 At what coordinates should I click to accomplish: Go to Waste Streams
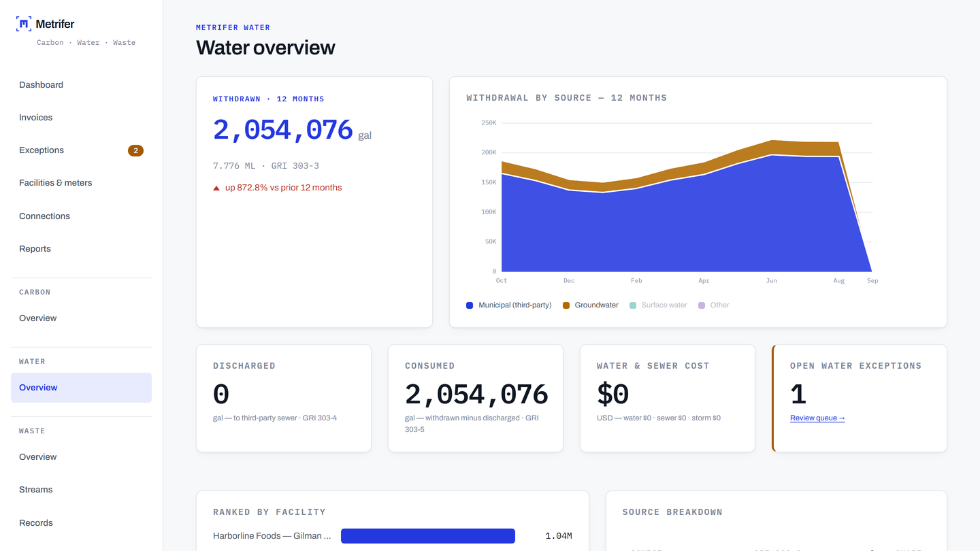81,490
